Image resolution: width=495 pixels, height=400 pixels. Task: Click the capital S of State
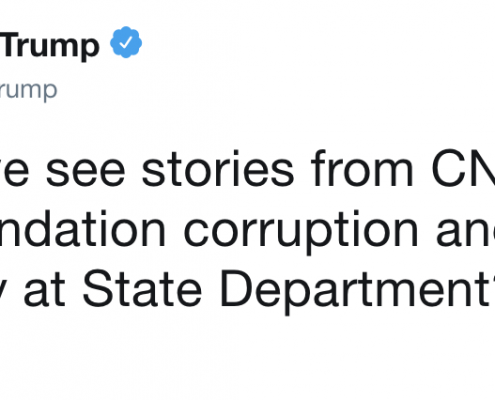click(98, 289)
